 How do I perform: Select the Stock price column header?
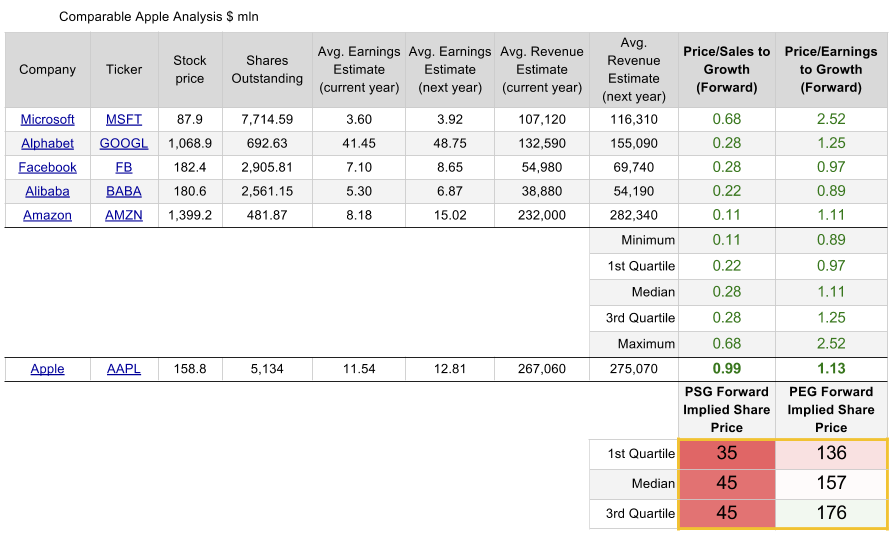pos(189,70)
